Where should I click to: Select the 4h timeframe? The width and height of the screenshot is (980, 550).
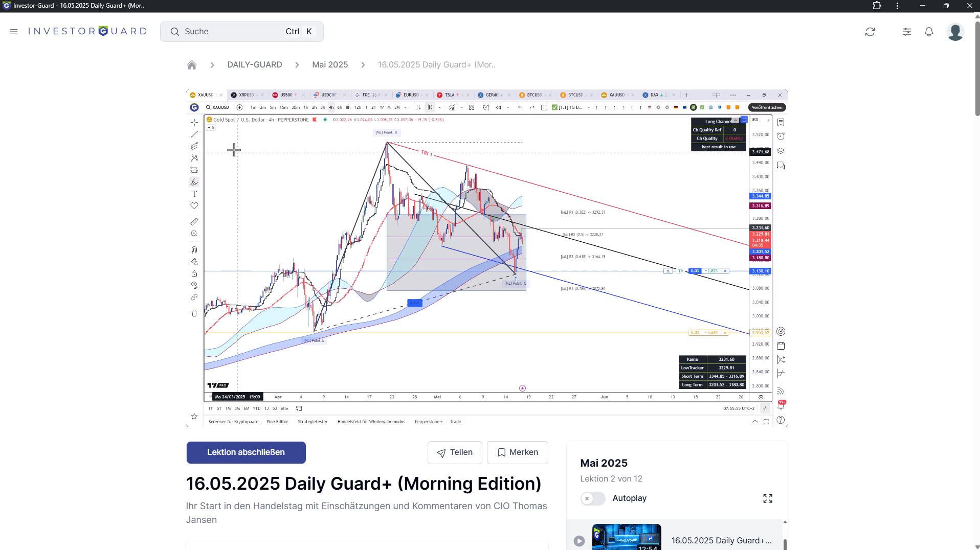pyautogui.click(x=331, y=107)
